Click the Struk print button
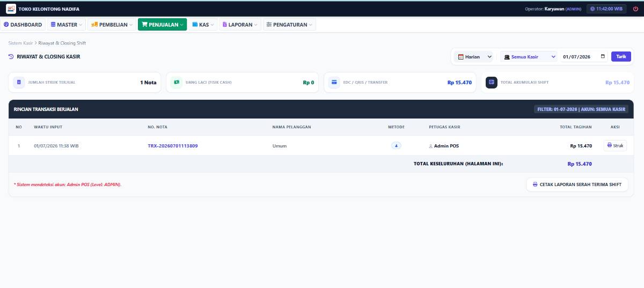 click(x=615, y=145)
